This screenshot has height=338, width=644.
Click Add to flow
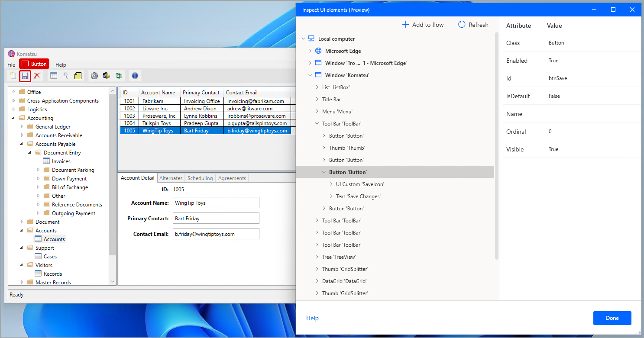(x=423, y=25)
